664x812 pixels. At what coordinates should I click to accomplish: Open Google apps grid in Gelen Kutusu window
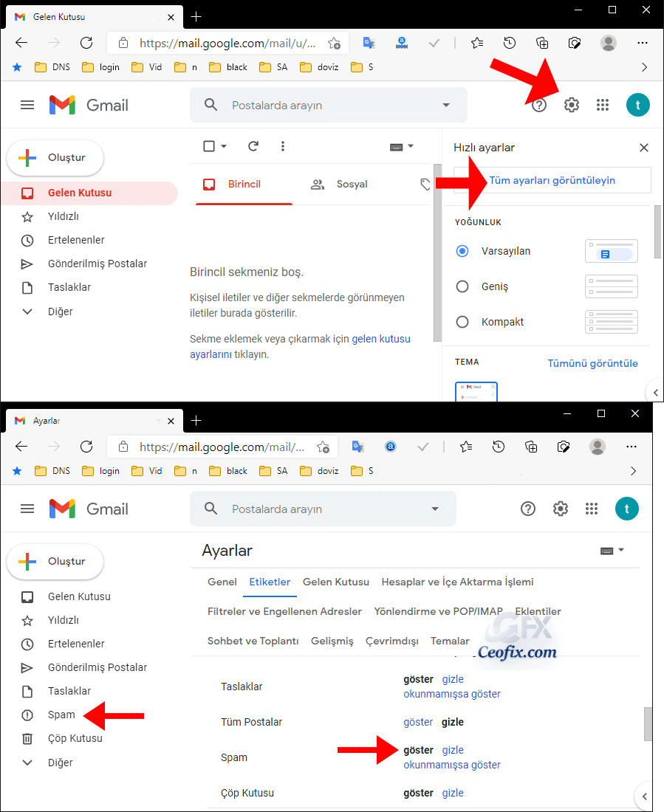602,105
